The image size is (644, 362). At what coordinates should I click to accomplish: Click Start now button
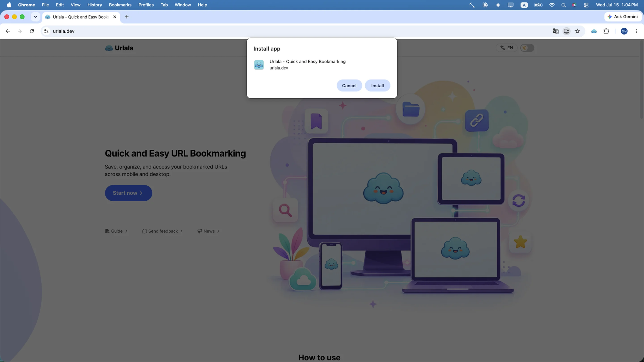coord(129,193)
